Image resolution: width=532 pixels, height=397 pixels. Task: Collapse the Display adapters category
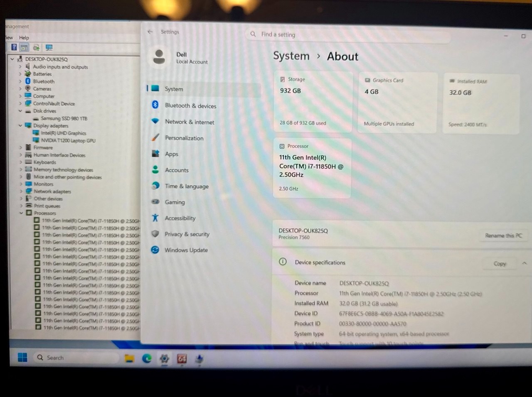click(20, 125)
